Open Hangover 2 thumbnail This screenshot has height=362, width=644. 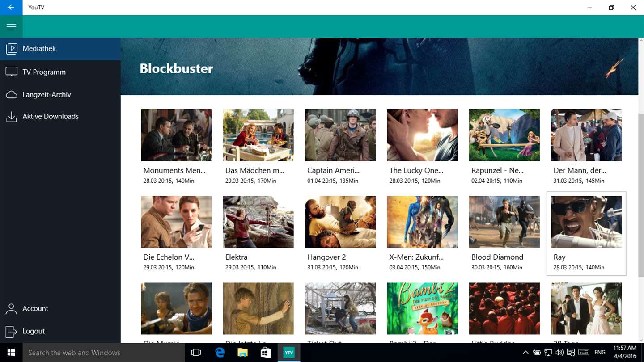[x=340, y=222]
